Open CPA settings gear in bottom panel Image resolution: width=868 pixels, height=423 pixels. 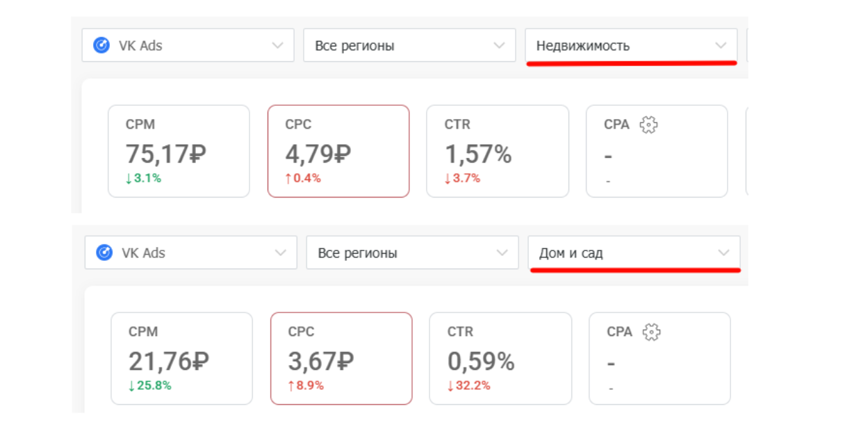tap(651, 332)
